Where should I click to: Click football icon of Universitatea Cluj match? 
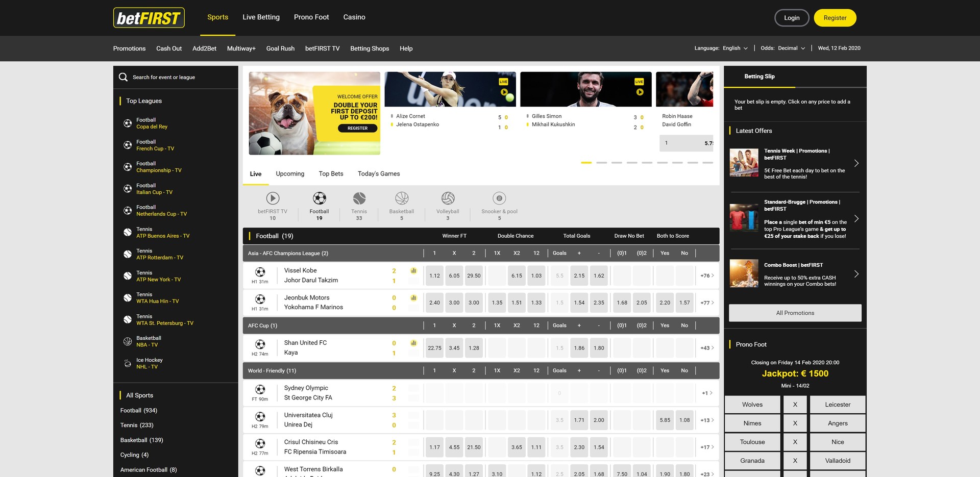click(260, 416)
